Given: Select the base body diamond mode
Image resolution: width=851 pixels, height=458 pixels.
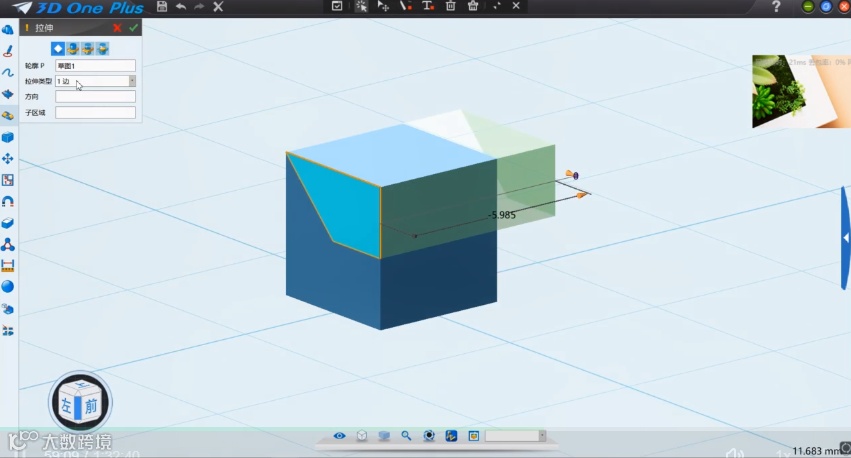Looking at the screenshot, I should 58,49.
